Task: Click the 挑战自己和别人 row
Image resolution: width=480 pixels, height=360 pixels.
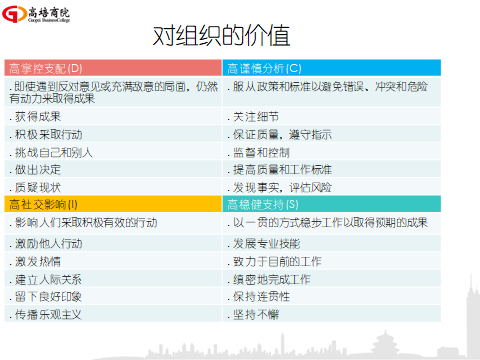Action: click(113, 152)
